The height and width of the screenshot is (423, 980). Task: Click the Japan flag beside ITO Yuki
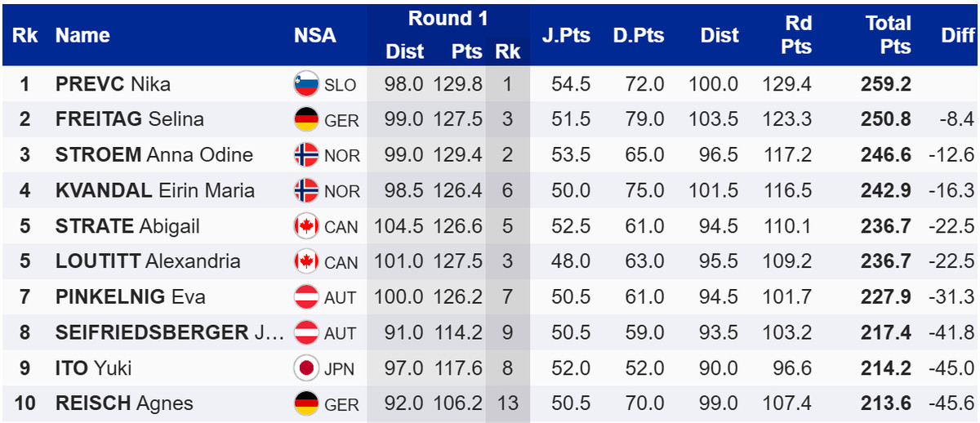(x=306, y=368)
